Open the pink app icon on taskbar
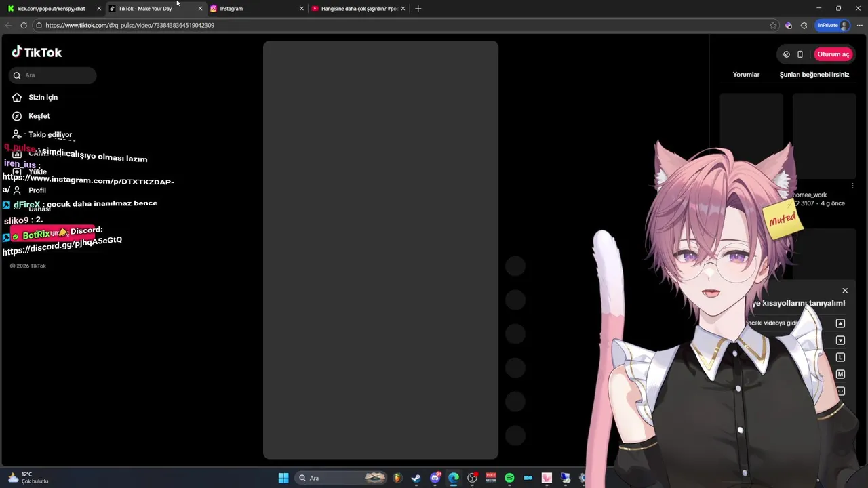 [x=547, y=478]
